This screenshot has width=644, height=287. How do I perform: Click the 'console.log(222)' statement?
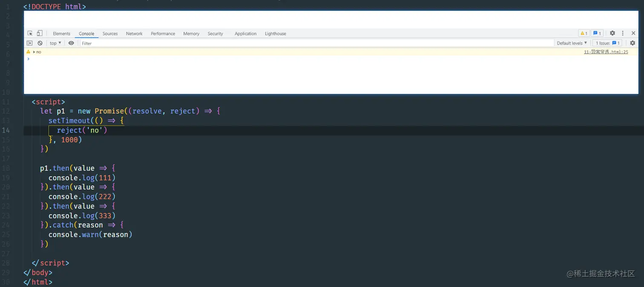(82, 196)
